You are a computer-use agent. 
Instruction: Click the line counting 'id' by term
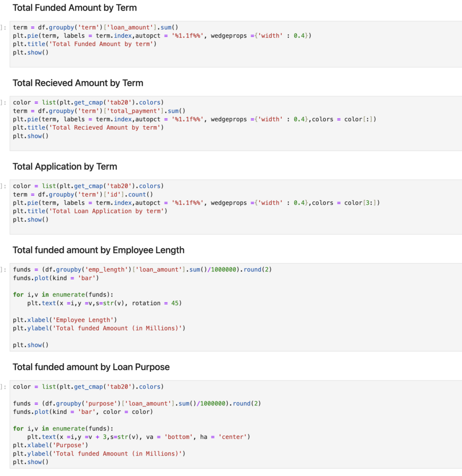pyautogui.click(x=83, y=194)
